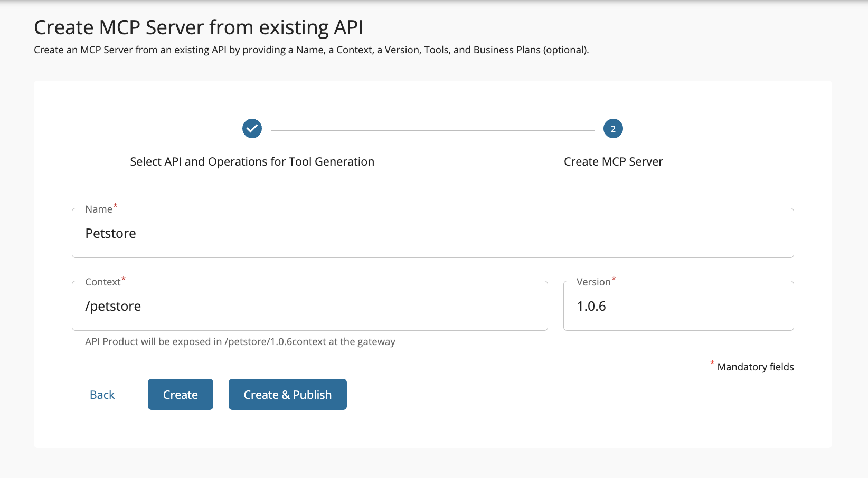Click the gateway context helper text
The image size is (868, 478).
point(240,341)
